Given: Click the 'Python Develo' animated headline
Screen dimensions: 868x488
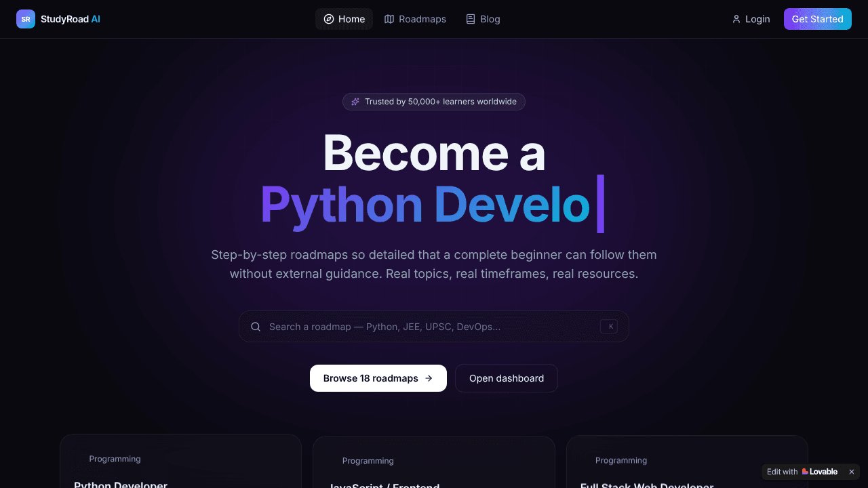Looking at the screenshot, I should click(425, 205).
